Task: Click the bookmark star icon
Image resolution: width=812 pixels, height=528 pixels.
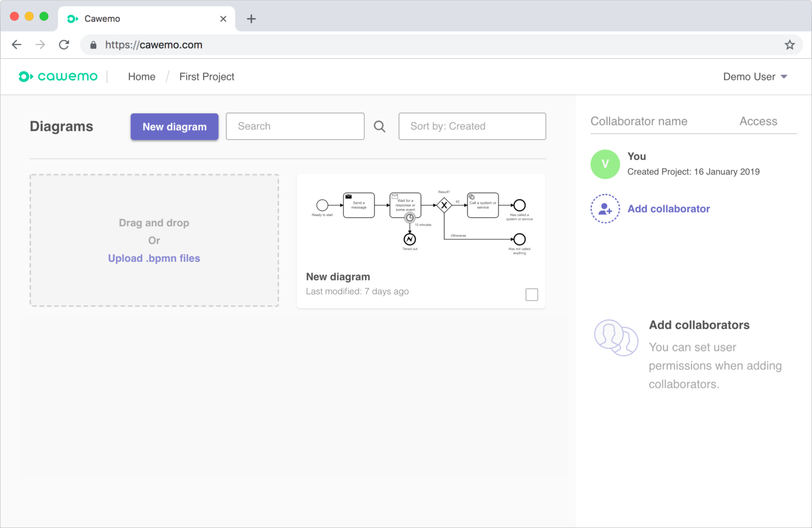Action: pyautogui.click(x=790, y=44)
